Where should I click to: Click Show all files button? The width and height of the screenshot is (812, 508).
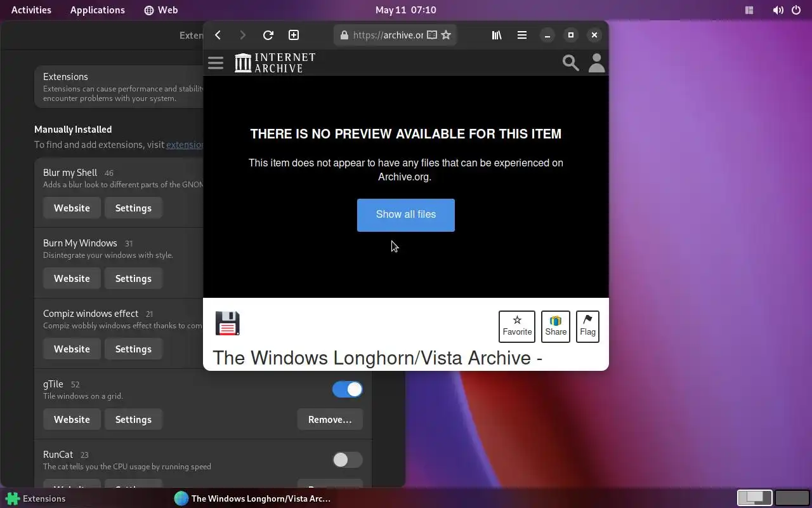(x=406, y=215)
